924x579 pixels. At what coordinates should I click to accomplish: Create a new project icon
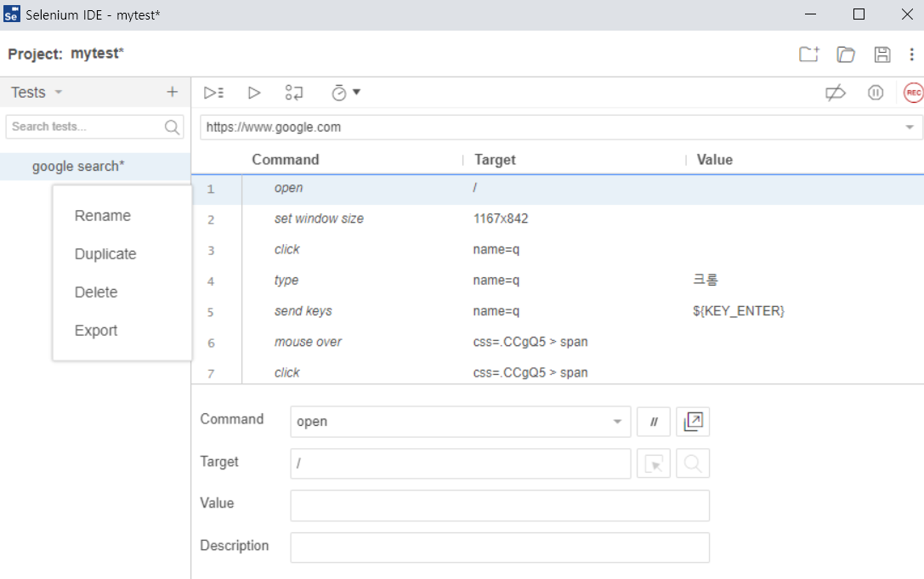click(x=808, y=54)
